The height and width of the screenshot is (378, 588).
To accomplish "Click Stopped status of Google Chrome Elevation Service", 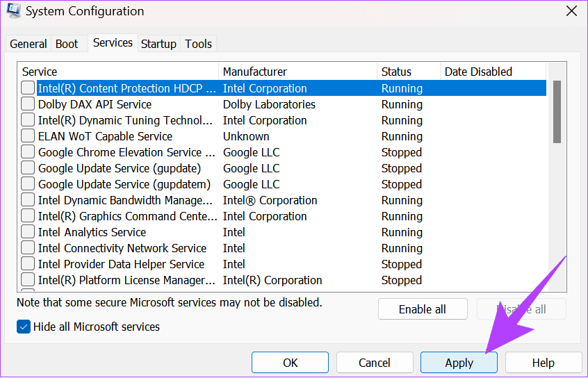I will tap(402, 152).
